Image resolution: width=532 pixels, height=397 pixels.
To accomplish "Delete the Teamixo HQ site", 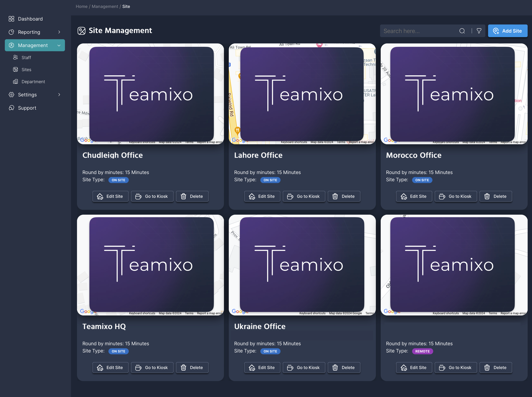I will [x=192, y=367].
